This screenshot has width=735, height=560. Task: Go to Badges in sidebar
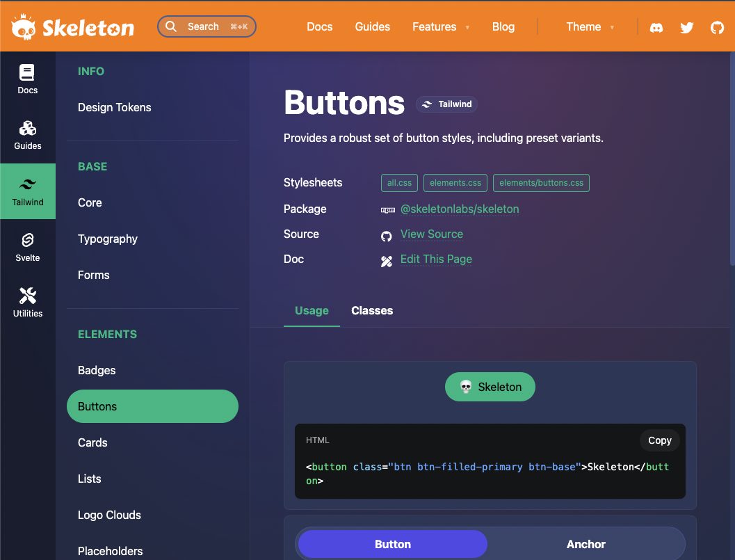[x=153, y=370]
